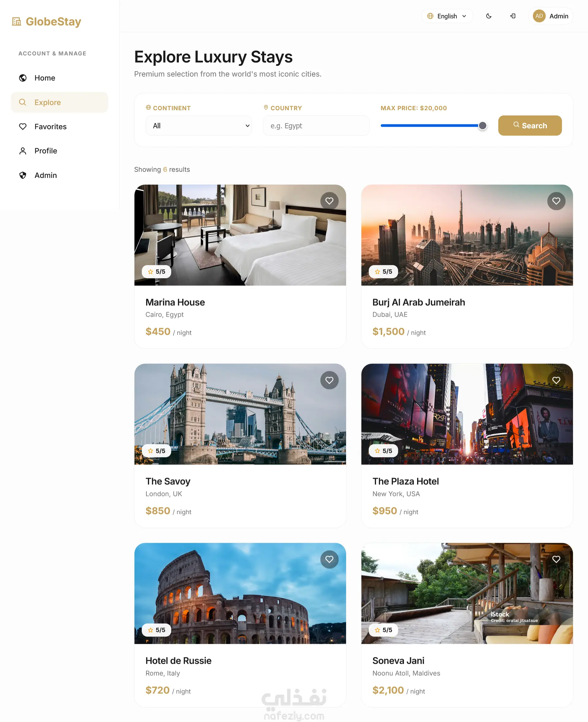This screenshot has height=722, width=588.
Task: Open the Burj Al Arab Jumeirah listing title
Action: 419,302
